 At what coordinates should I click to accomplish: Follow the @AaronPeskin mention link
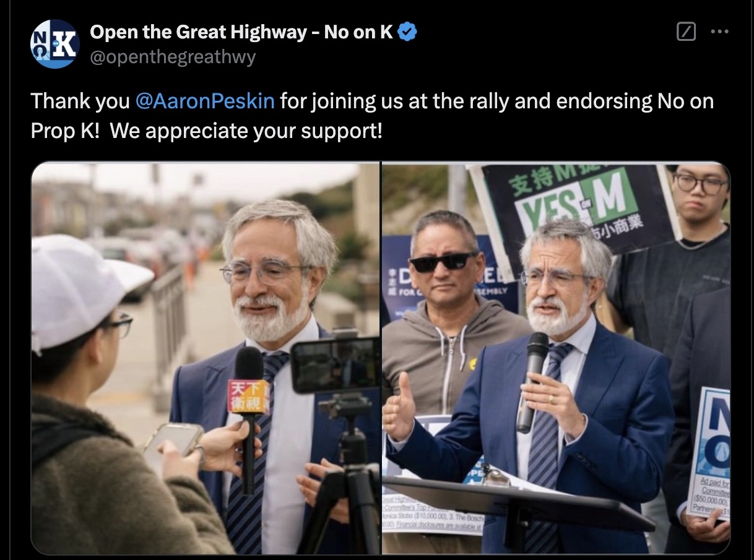pyautogui.click(x=204, y=101)
